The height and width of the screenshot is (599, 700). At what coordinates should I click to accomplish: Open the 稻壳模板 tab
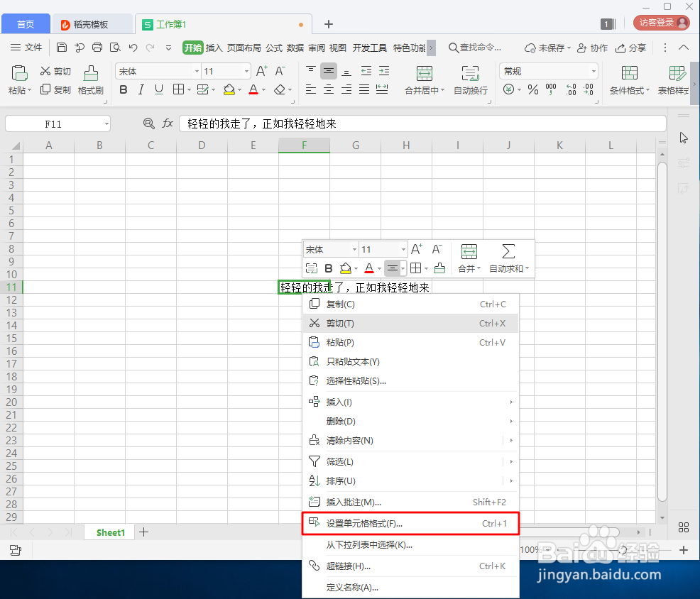click(x=92, y=24)
